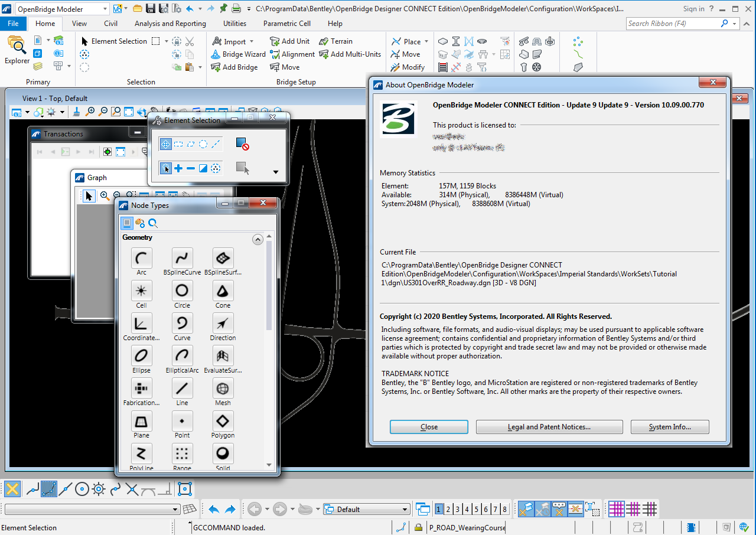Click in the Search Ribbon field
Screen dimensions: 756x535
point(673,24)
